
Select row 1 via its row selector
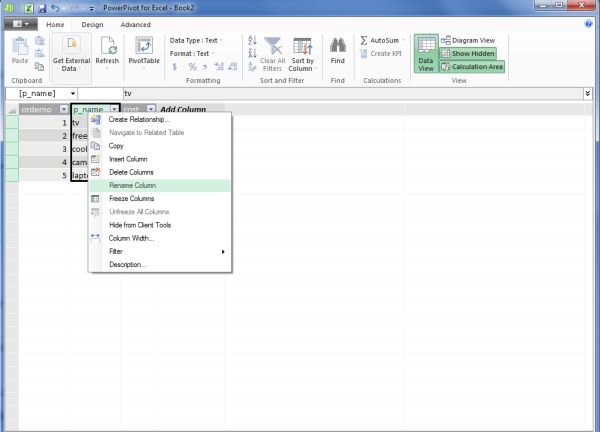(12, 122)
